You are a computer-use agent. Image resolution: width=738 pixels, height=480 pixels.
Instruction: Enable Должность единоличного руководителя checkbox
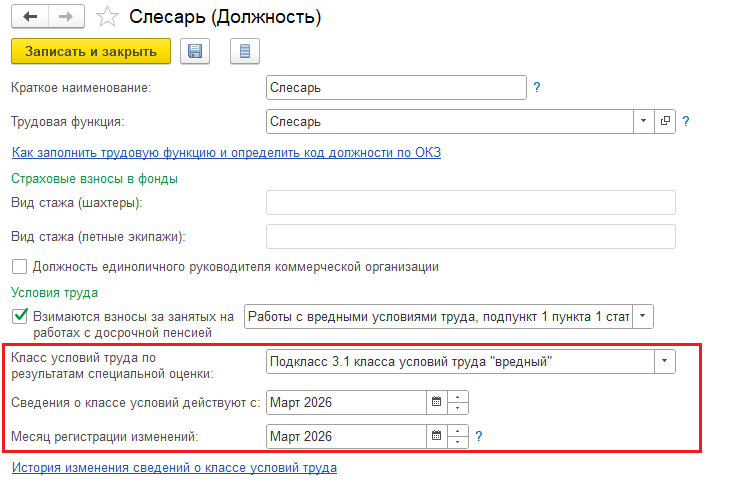pos(19,267)
